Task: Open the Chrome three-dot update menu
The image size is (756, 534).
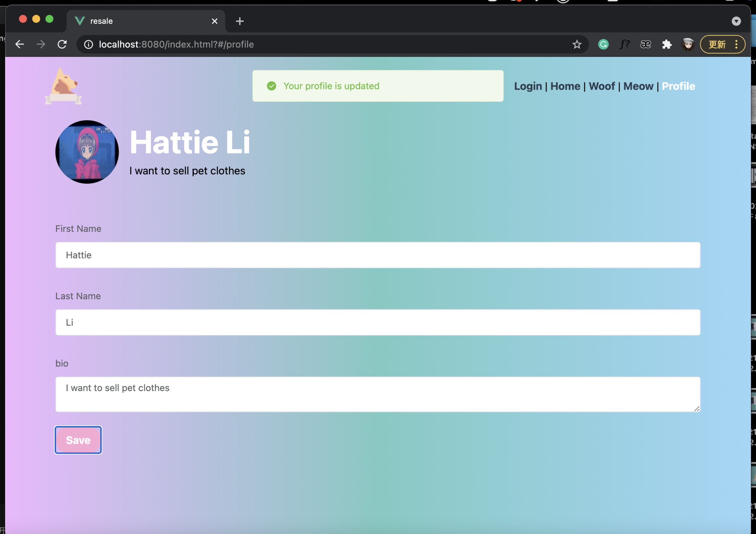Action: click(736, 44)
